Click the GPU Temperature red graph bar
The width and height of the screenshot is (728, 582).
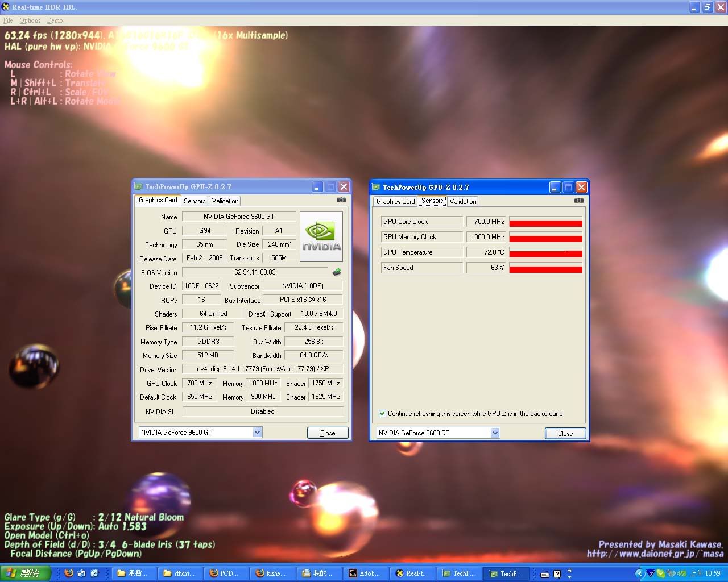(x=545, y=253)
